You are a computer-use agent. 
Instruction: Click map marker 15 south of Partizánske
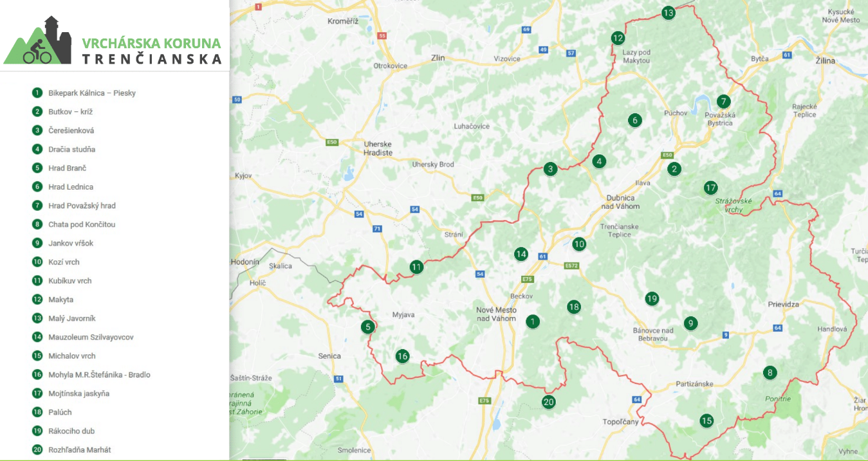point(706,421)
